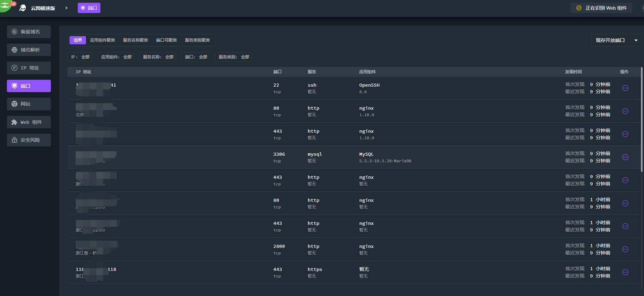Open the 安全风险 bug icon section

tap(14, 140)
